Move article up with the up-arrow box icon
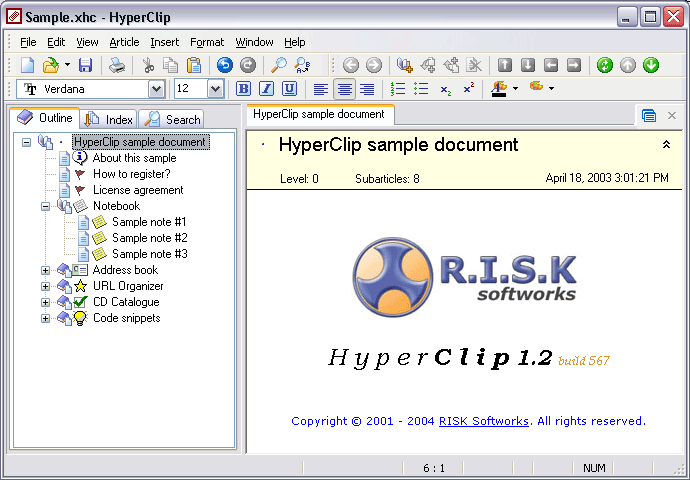 (x=505, y=65)
